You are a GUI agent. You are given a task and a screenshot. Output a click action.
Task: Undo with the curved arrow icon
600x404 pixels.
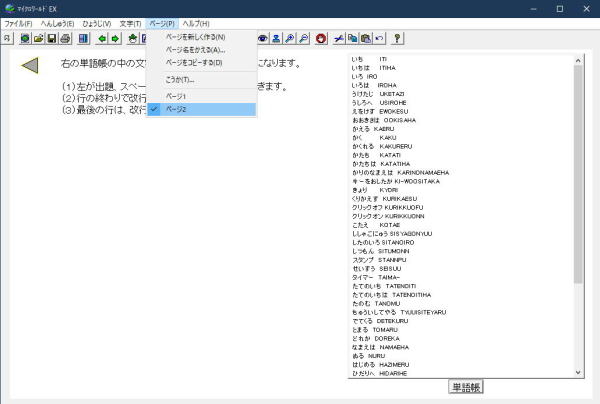[379, 38]
